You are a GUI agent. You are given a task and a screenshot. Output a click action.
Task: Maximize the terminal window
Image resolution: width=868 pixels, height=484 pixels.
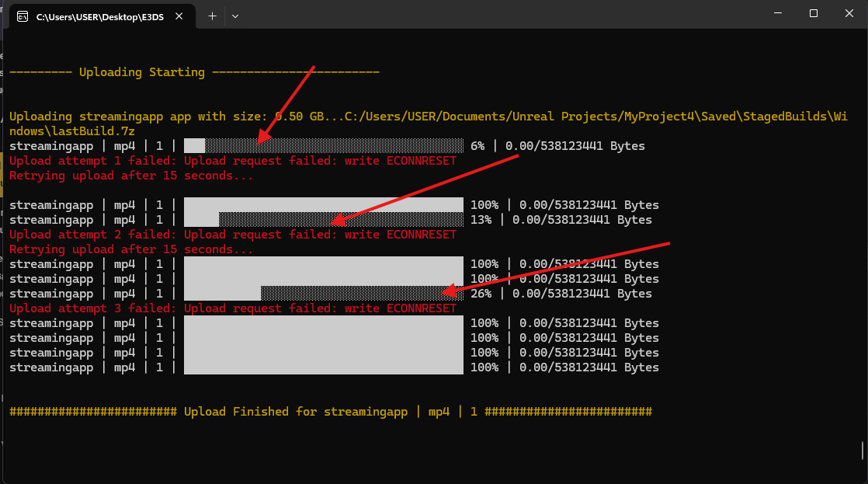[x=813, y=14]
